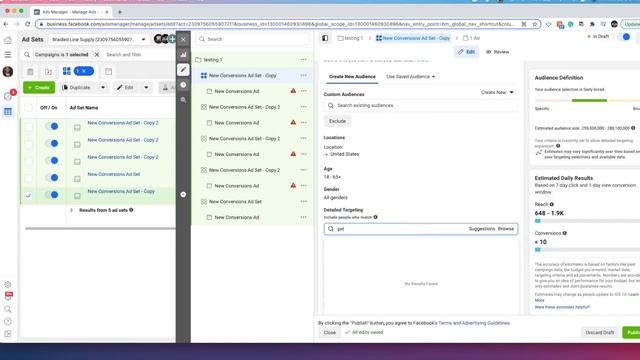The height and width of the screenshot is (360, 640).
Task: Click the user profile avatar in sidebar
Action: point(8,71)
